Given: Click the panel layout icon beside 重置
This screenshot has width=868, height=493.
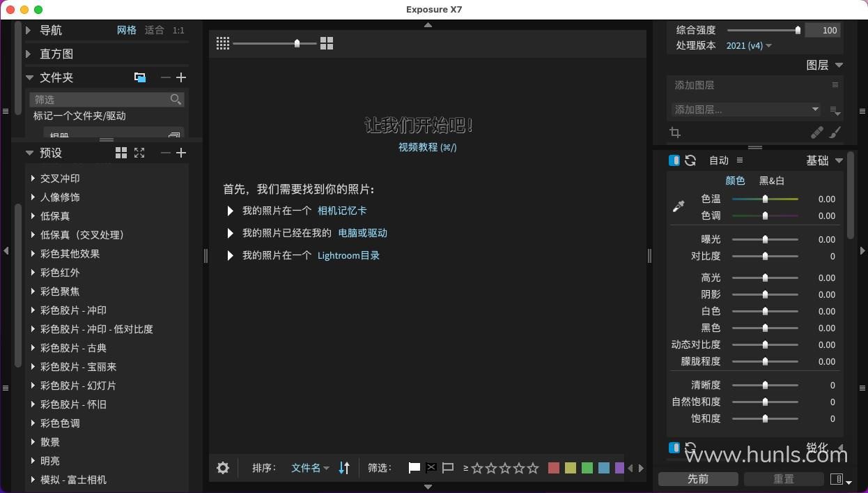Looking at the screenshot, I should click(x=837, y=479).
